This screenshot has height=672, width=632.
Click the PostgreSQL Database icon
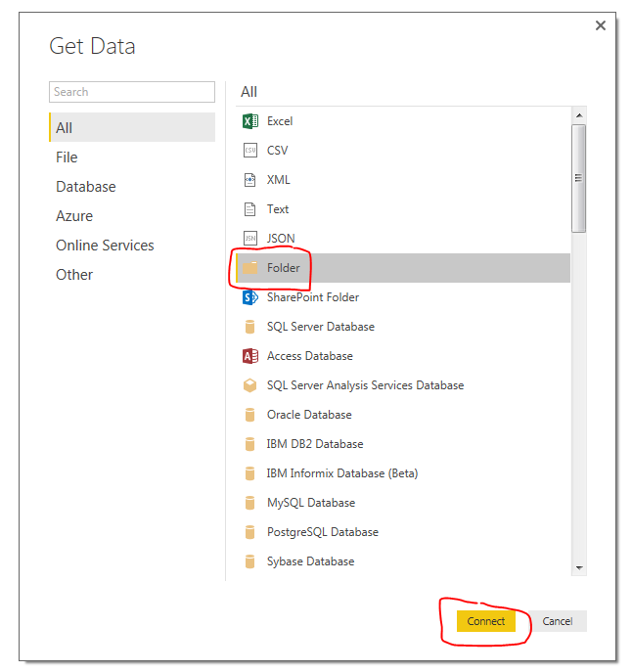click(250, 532)
